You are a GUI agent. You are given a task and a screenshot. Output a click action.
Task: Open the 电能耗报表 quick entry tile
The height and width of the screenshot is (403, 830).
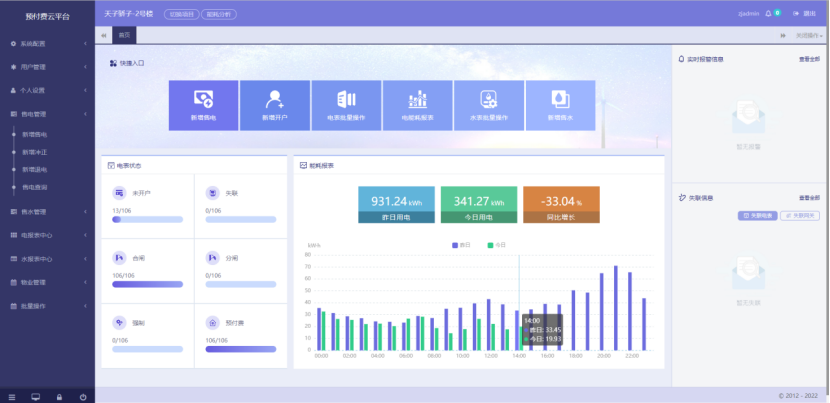tap(417, 105)
